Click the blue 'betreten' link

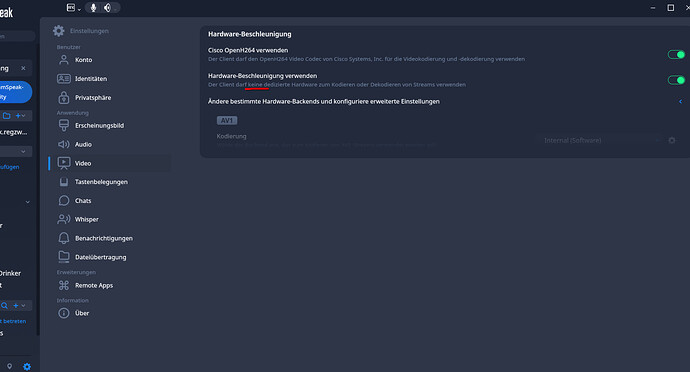14,321
